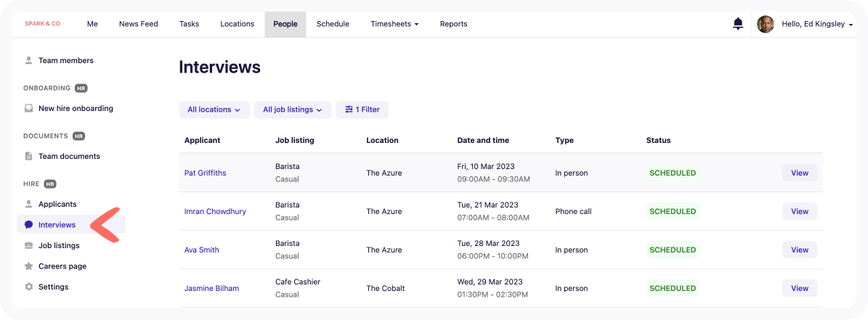Click the Applicants person icon
868x320 pixels.
[x=29, y=204]
